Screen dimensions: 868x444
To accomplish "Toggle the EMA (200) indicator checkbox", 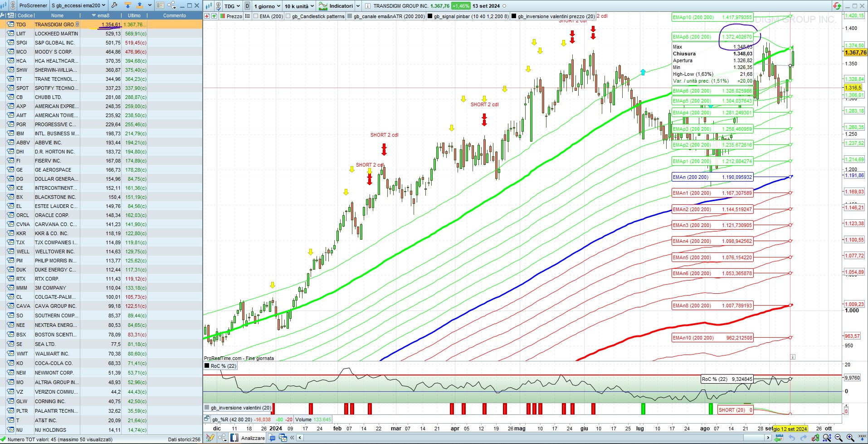I will [256, 16].
